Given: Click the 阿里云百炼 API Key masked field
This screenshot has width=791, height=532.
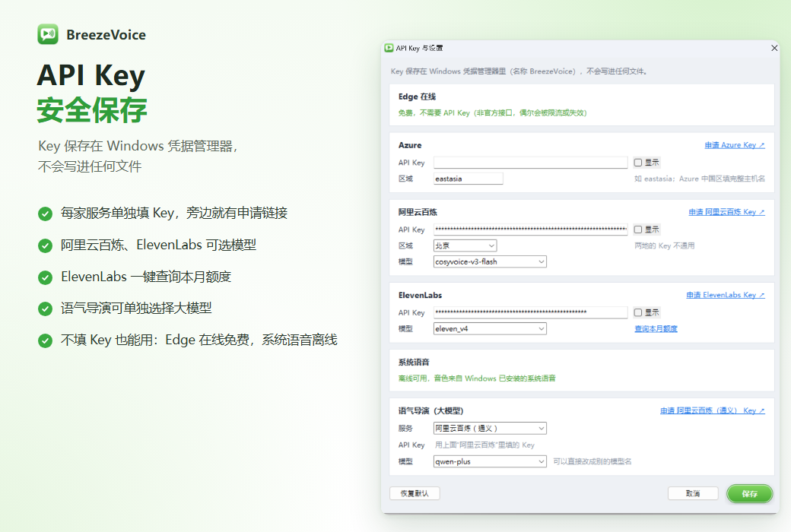Looking at the screenshot, I should coord(530,230).
